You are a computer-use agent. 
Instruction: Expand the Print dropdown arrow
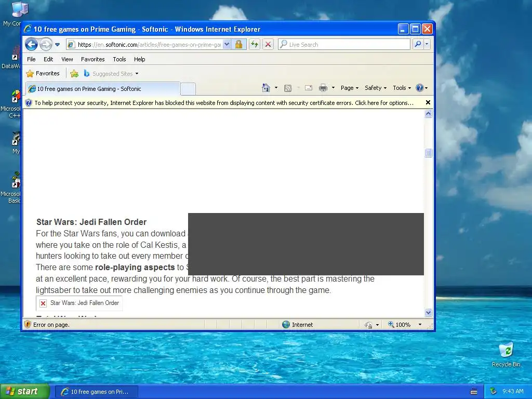(333, 88)
